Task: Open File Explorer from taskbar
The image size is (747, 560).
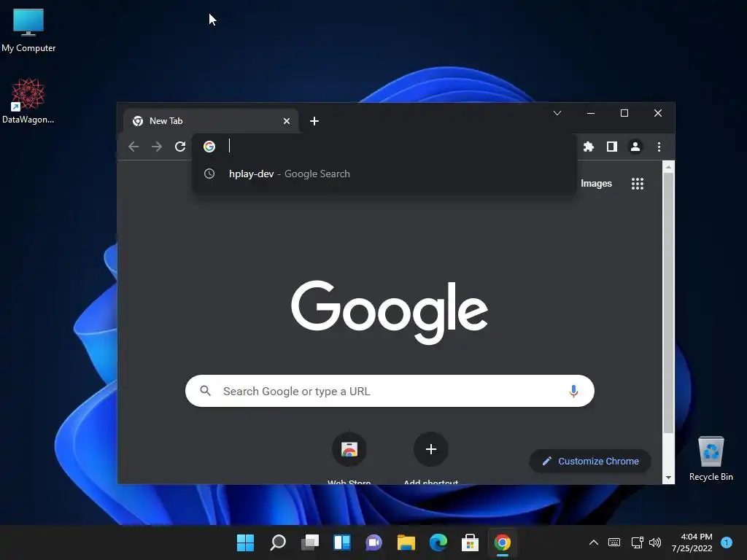Action: coord(406,542)
